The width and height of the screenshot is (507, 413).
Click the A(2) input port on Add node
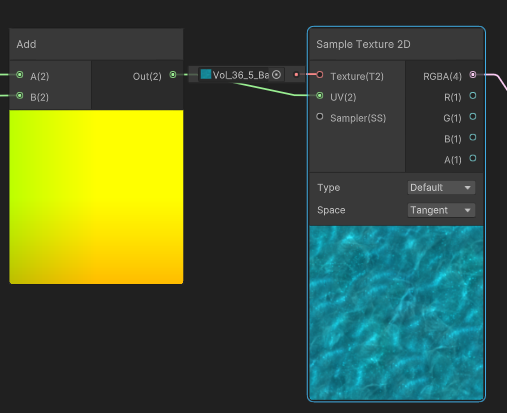click(20, 75)
